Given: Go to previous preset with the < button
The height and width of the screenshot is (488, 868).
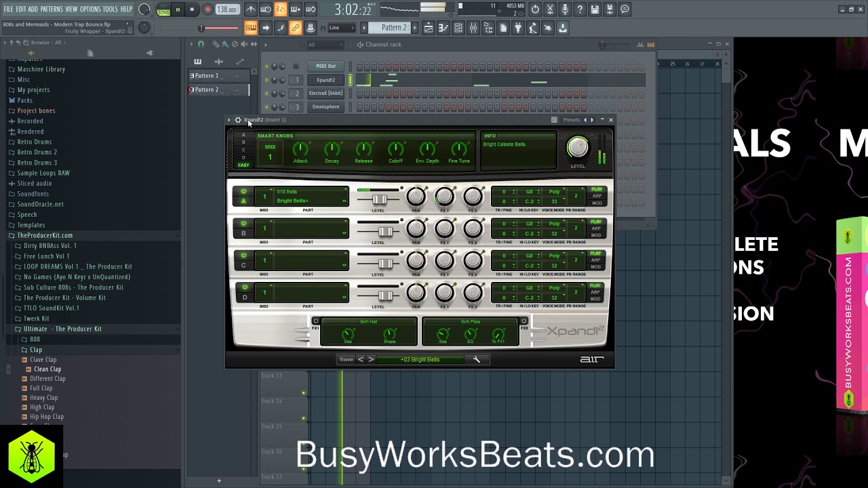Looking at the screenshot, I should click(361, 359).
